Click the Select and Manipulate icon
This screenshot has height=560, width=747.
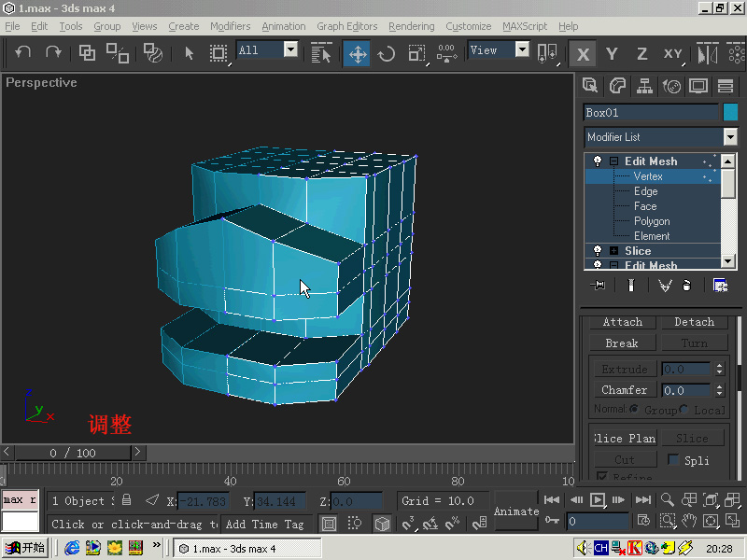pyautogui.click(x=447, y=53)
